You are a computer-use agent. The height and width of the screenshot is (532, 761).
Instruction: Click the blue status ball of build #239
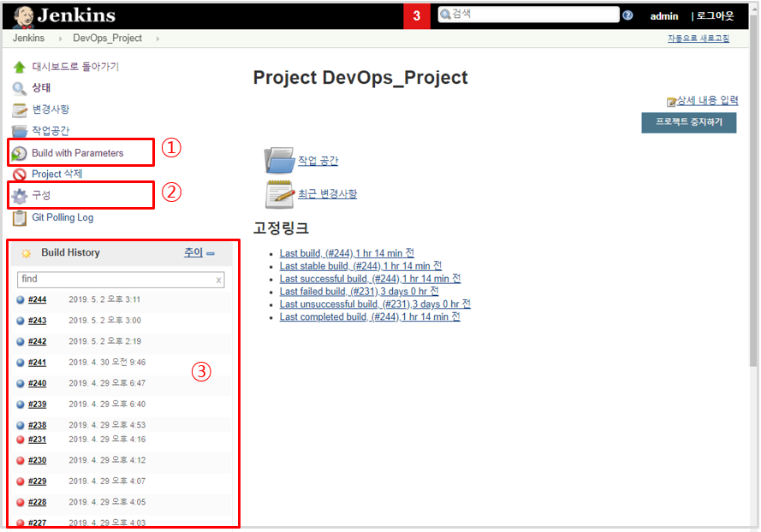pos(21,405)
